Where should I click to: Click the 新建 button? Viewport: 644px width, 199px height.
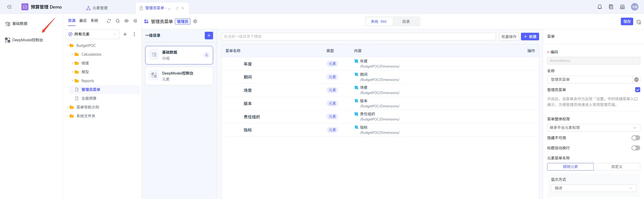coord(530,37)
